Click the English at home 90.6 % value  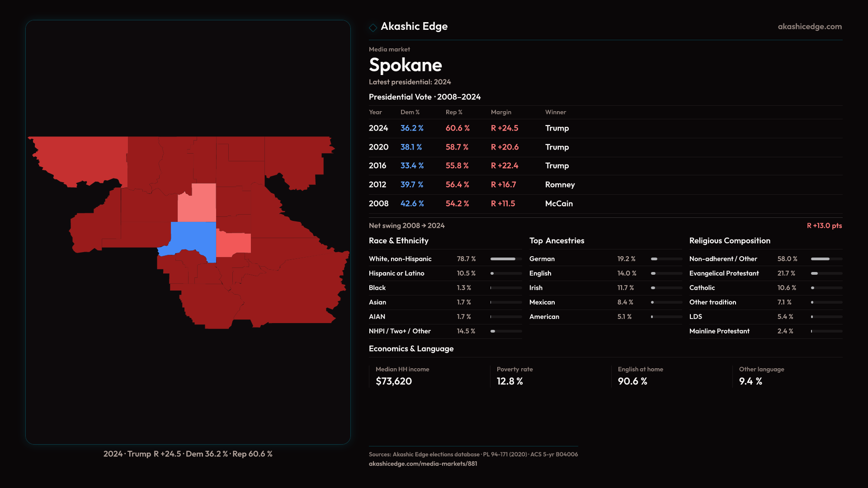tap(632, 381)
